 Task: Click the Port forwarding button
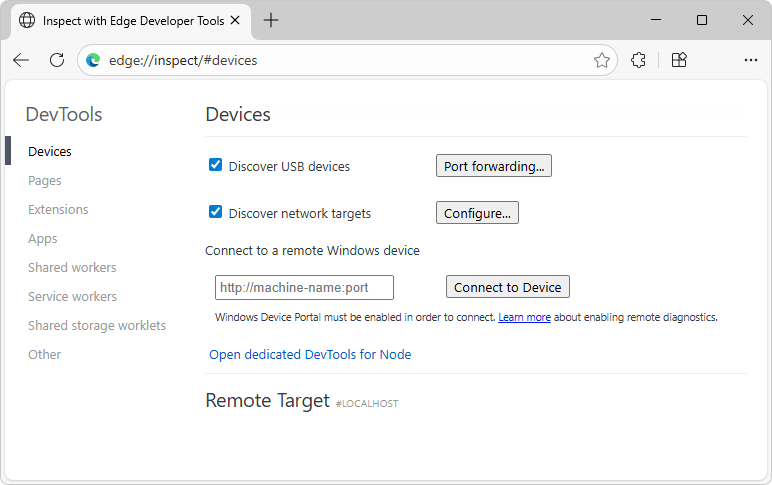pyautogui.click(x=494, y=166)
